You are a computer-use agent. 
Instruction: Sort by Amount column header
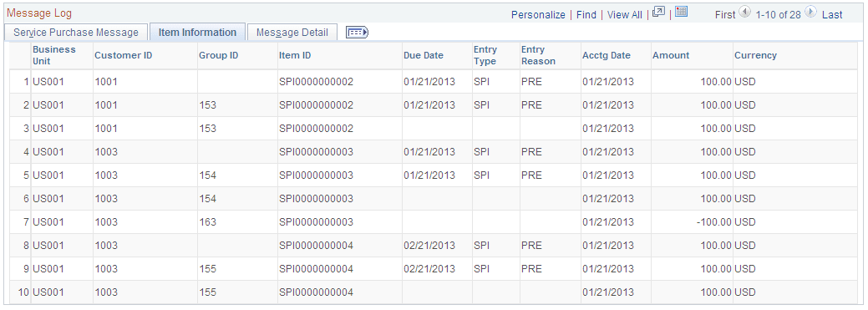click(671, 55)
